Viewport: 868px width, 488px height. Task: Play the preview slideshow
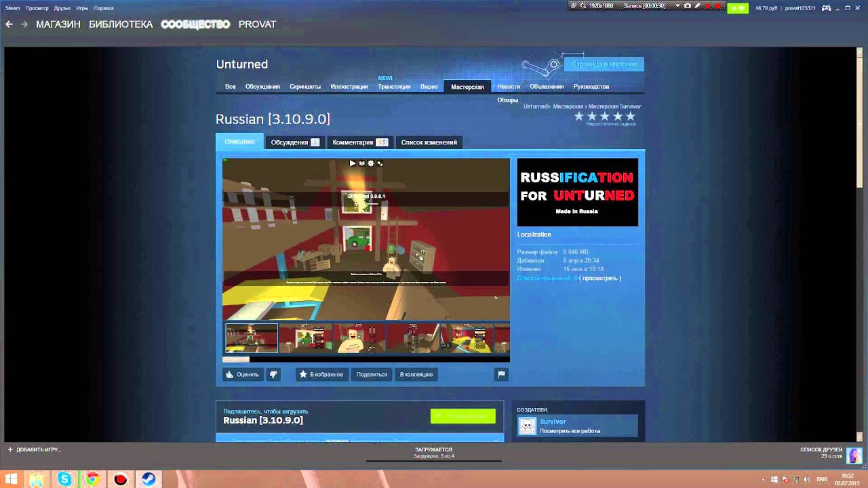point(353,163)
